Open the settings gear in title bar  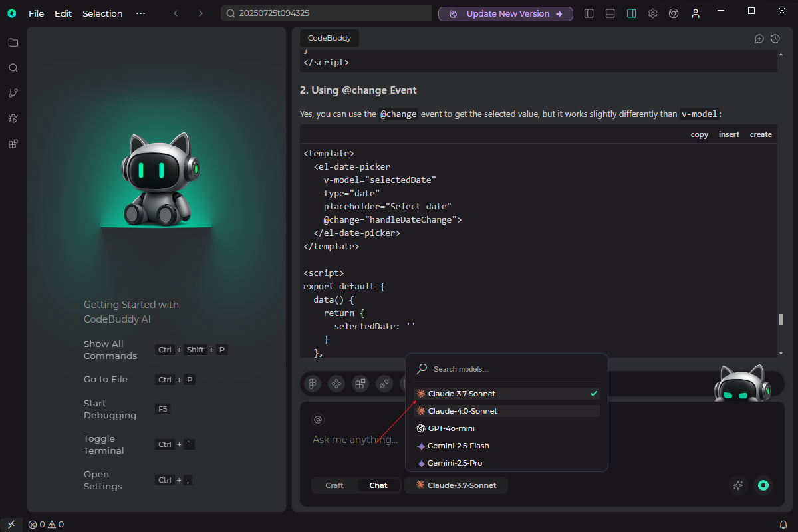(x=652, y=13)
